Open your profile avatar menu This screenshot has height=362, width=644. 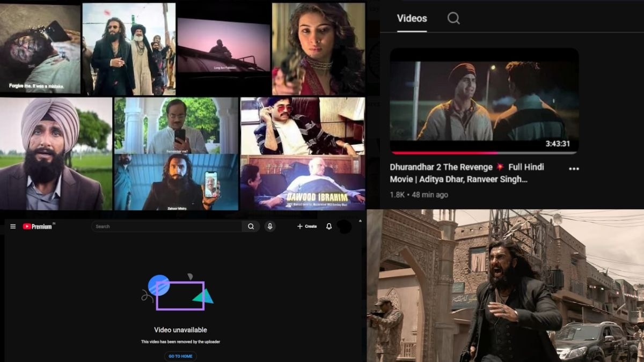(x=343, y=226)
